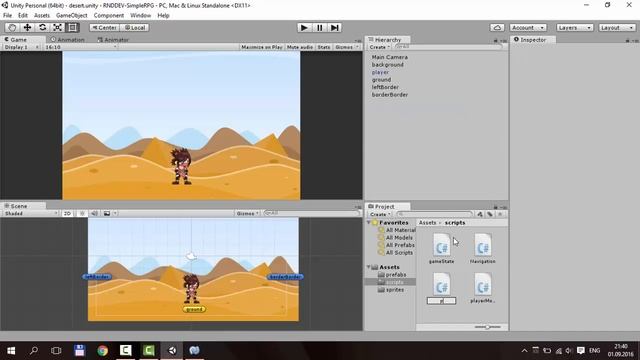The image size is (640, 360).
Task: Open Chrome from the taskbar
Action: pyautogui.click(x=102, y=351)
